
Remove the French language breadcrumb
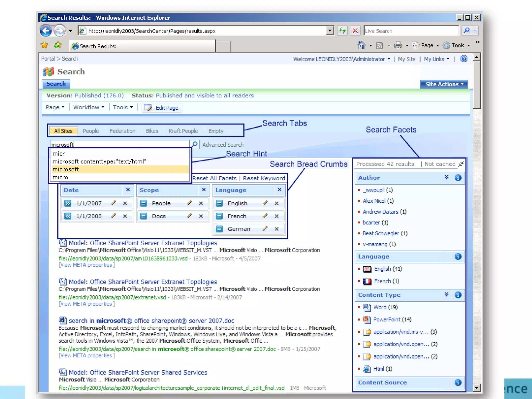[x=277, y=216]
